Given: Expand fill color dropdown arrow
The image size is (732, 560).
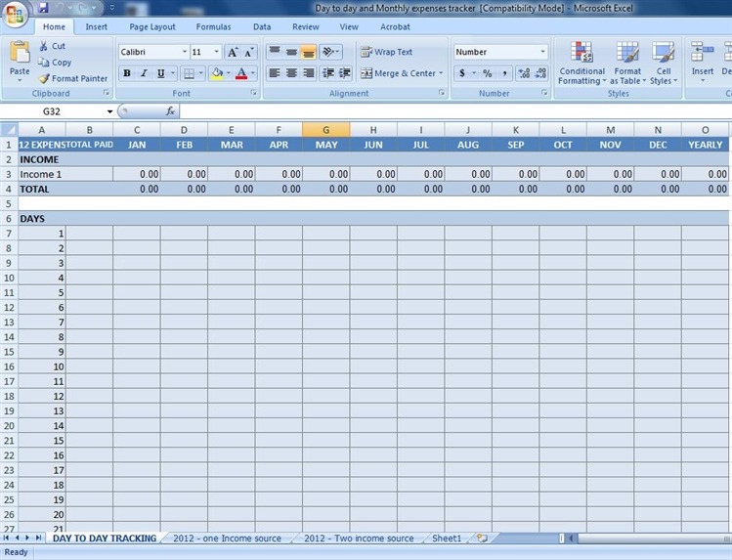Looking at the screenshot, I should coord(229,73).
